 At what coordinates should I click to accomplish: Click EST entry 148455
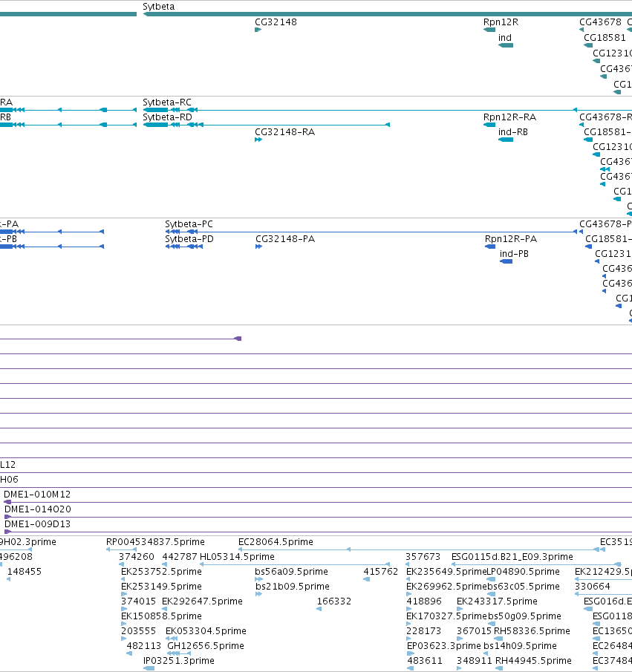25,572
